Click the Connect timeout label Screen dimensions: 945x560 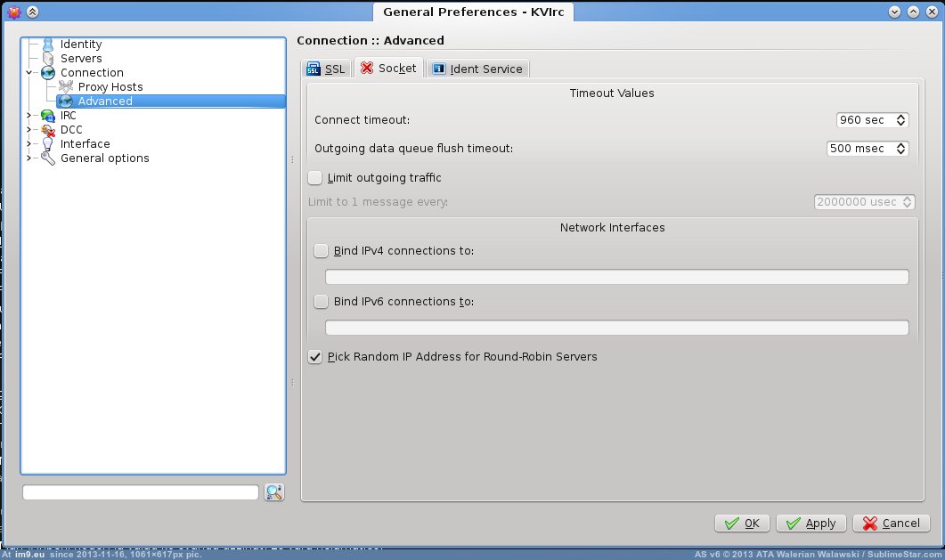pyautogui.click(x=362, y=120)
